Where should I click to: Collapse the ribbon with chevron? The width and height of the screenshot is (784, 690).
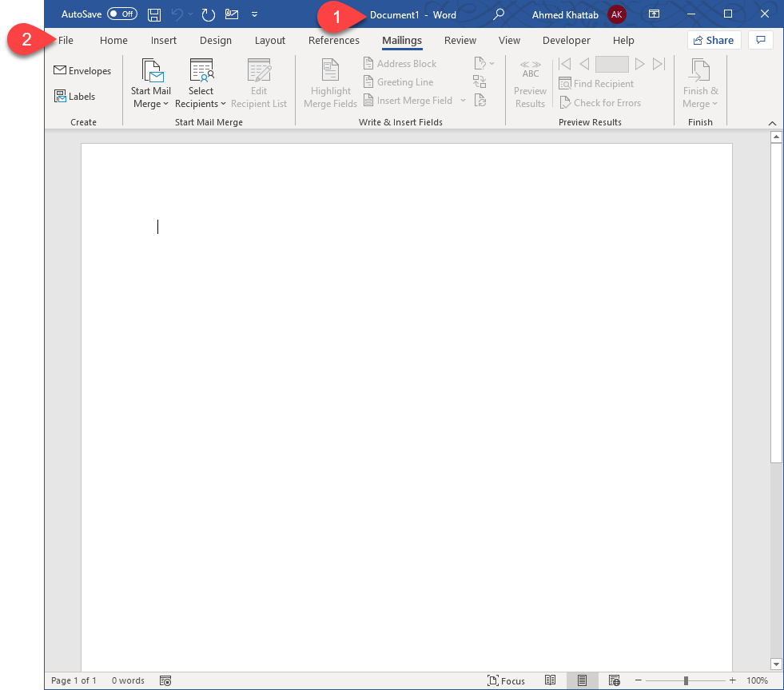point(772,123)
